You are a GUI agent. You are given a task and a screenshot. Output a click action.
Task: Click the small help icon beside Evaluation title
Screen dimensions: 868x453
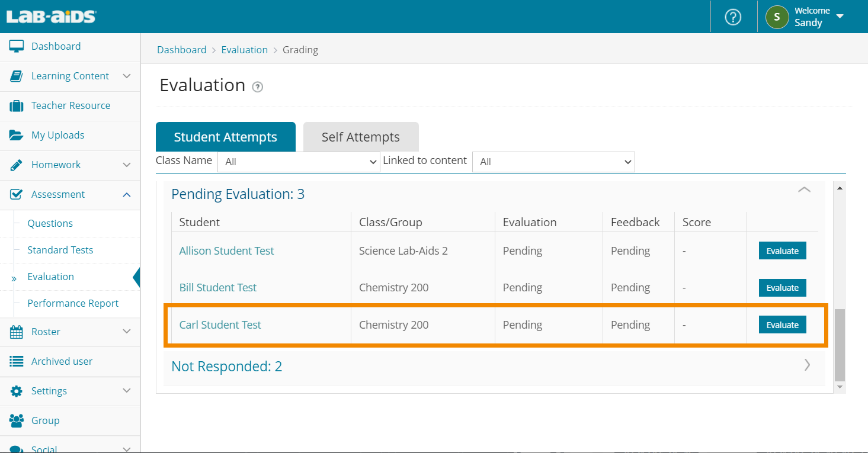pos(257,87)
